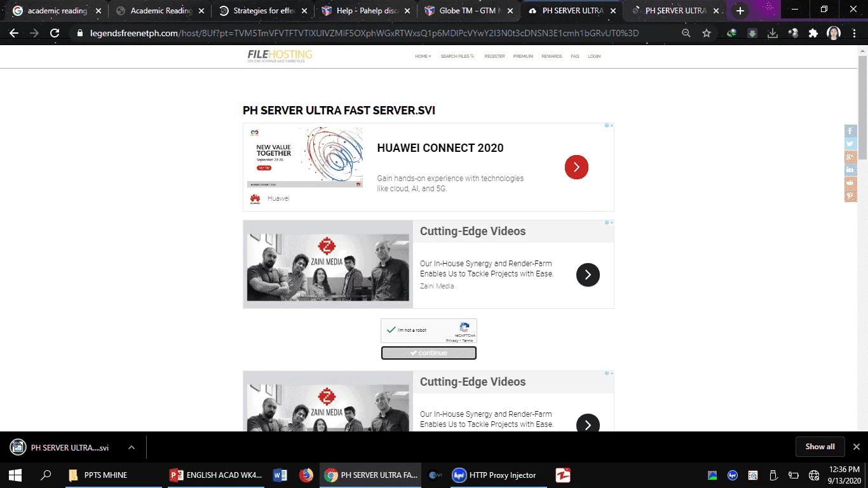Close the first Zaini Media ad
This screenshot has height=488, width=868.
[x=612, y=223]
